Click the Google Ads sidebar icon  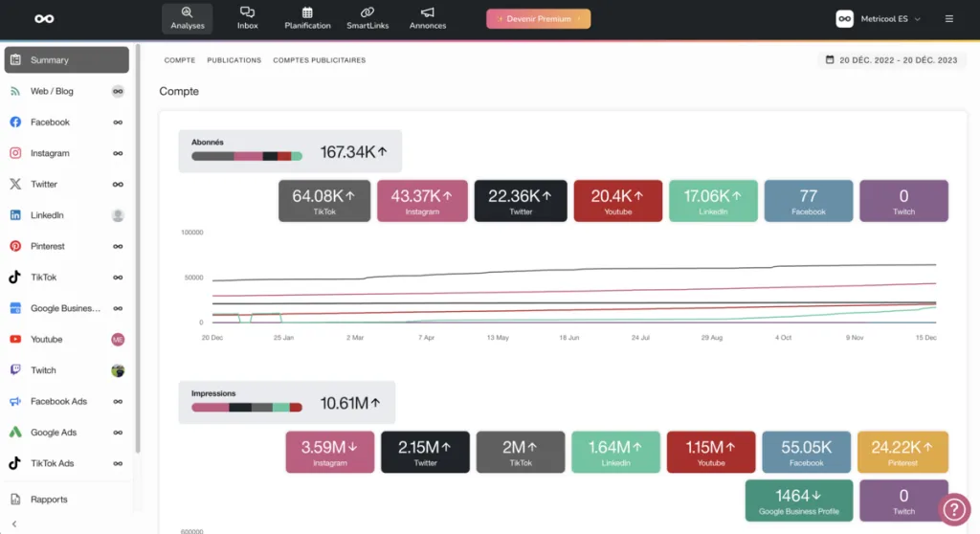tap(15, 432)
